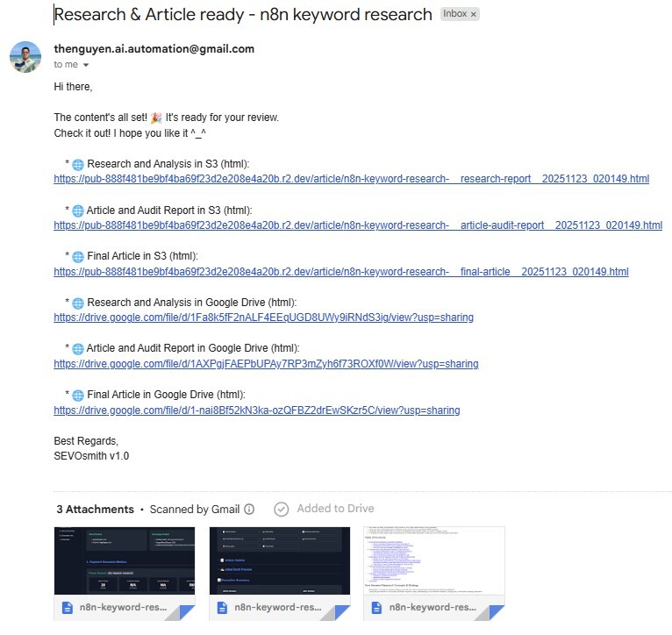Click the globe icon beside 'Final Article in Google Drive'
Image resolution: width=672 pixels, height=635 pixels.
(78, 395)
